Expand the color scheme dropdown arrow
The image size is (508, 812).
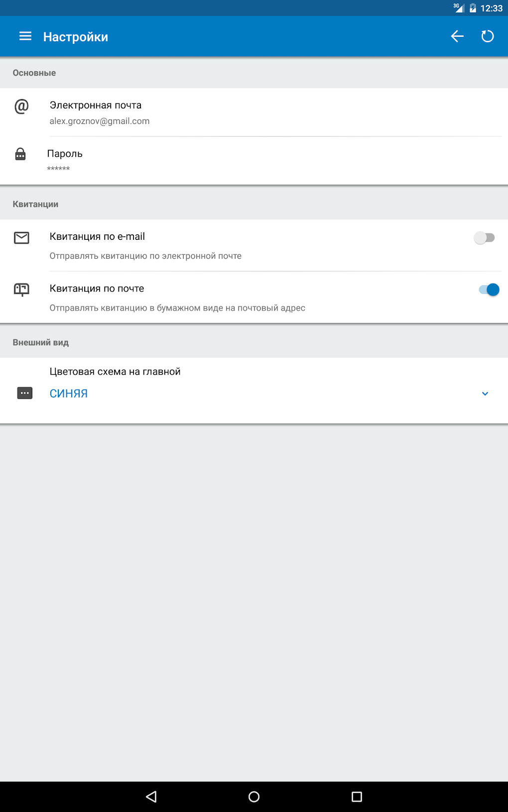pos(485,394)
